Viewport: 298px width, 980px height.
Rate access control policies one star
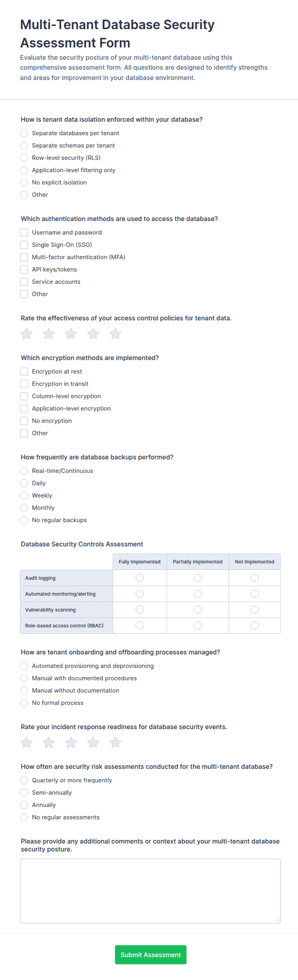[26, 334]
